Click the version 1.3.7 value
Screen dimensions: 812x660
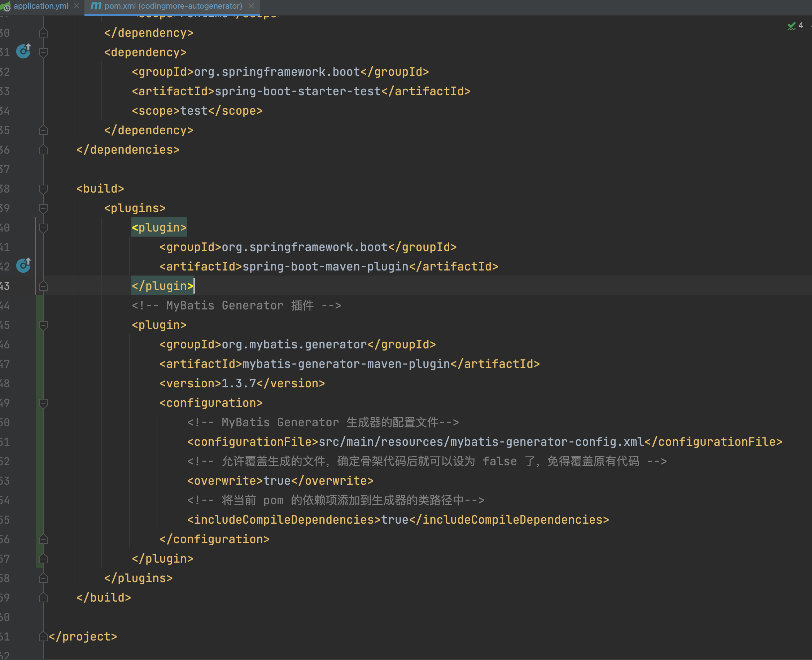click(x=239, y=383)
